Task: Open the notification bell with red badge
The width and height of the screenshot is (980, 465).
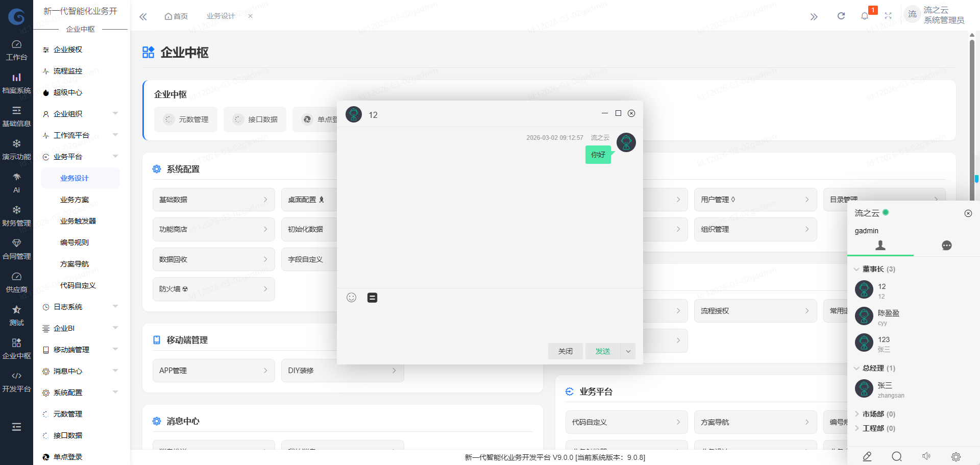Action: coord(865,16)
